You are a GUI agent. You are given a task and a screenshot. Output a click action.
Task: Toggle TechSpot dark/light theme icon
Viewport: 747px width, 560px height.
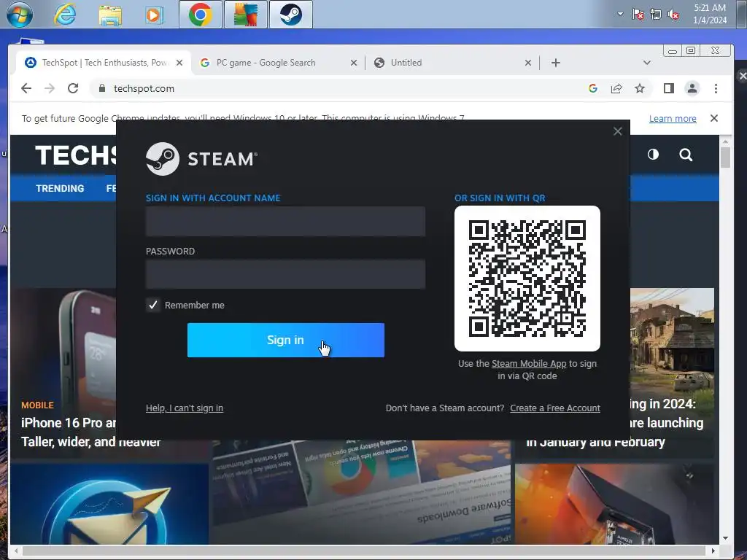[653, 155]
